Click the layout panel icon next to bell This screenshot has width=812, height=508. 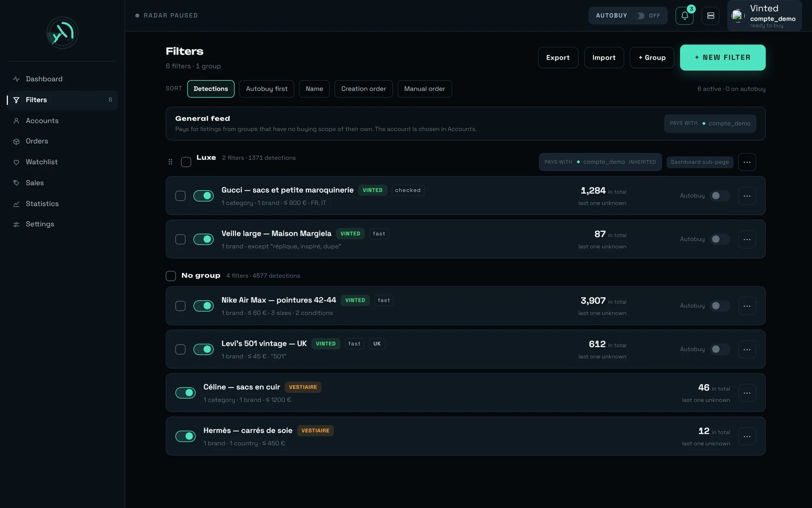(710, 16)
